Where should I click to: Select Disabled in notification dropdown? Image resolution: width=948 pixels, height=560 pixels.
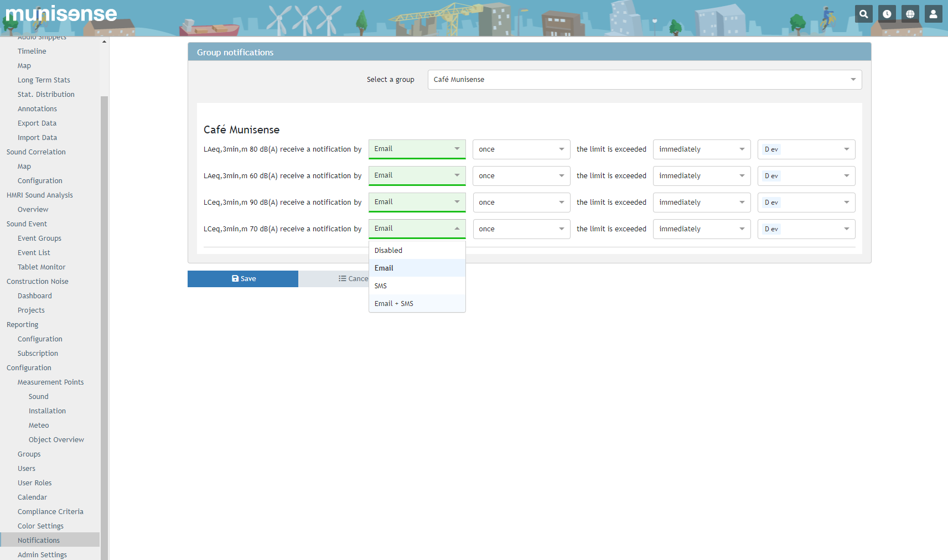click(x=388, y=251)
